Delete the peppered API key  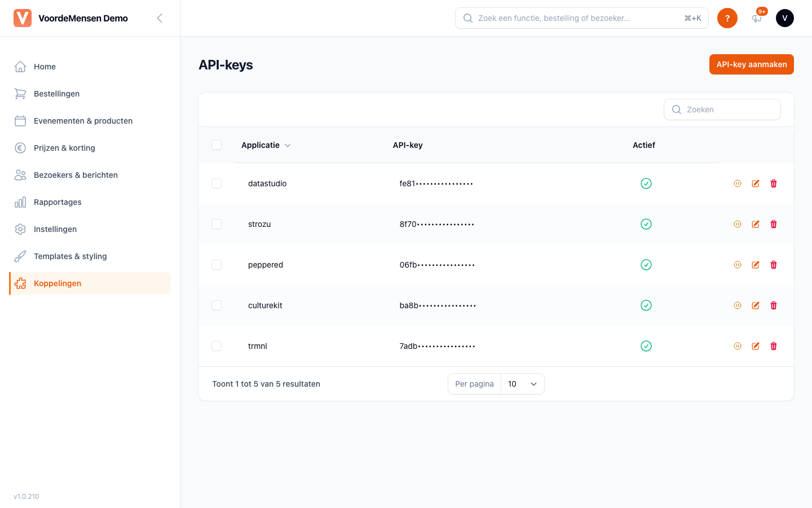pyautogui.click(x=774, y=265)
